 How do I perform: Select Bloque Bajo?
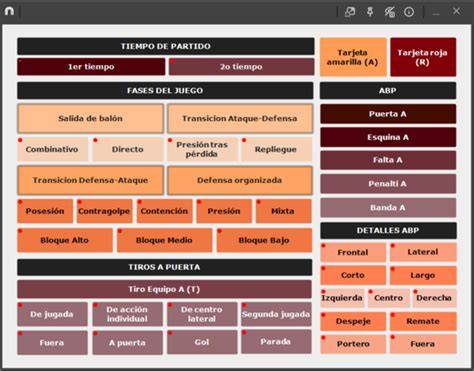[x=264, y=240]
